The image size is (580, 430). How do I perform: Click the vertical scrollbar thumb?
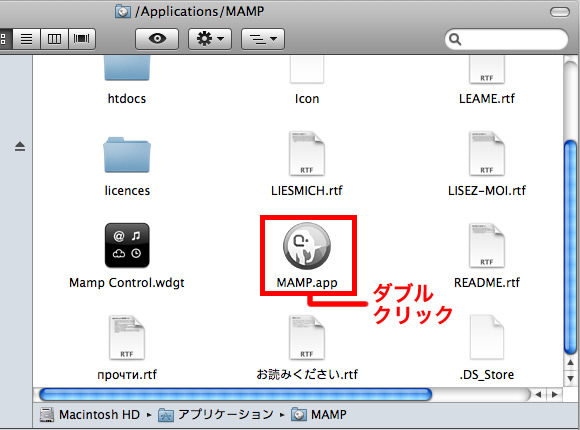570,247
